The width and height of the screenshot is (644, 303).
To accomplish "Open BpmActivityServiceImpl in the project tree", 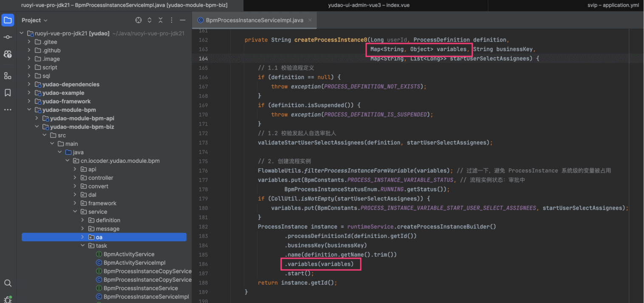I will (x=134, y=263).
